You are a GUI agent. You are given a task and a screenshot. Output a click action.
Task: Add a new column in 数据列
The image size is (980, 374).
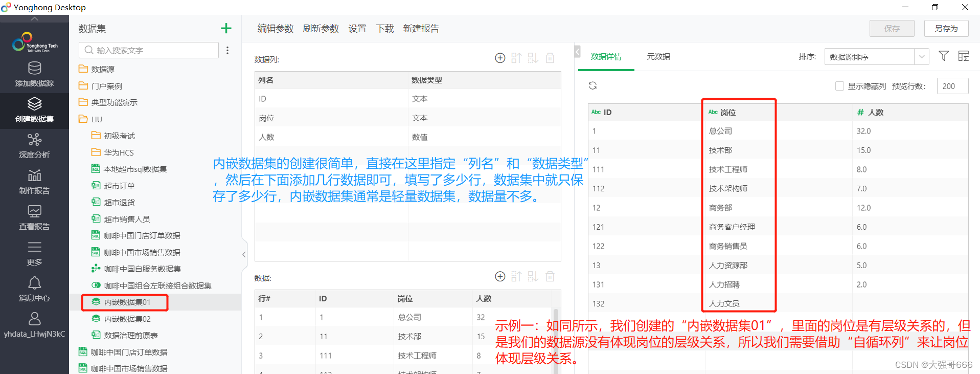[x=500, y=58]
